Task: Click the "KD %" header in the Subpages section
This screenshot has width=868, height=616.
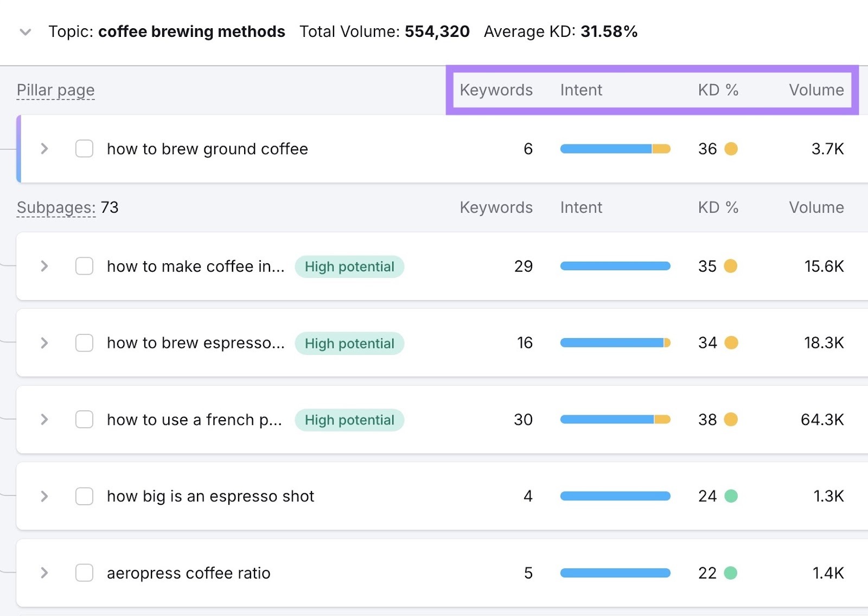Action: pos(718,207)
